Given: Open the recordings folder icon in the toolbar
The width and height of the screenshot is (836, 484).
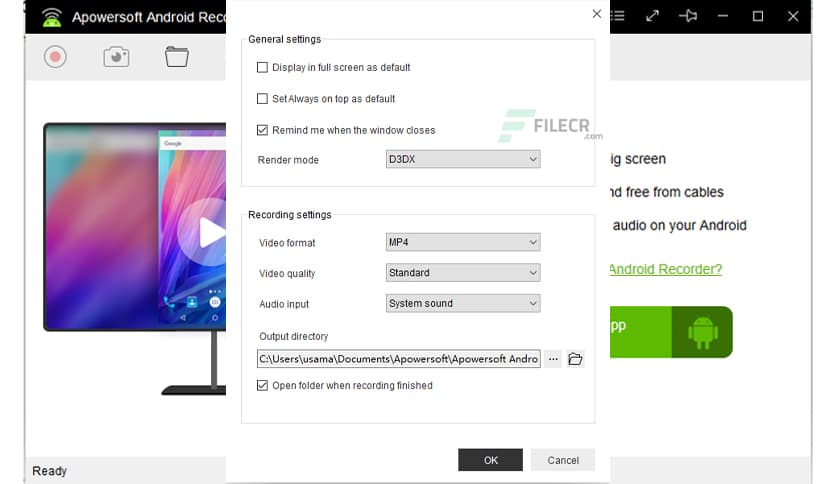Looking at the screenshot, I should (x=176, y=57).
